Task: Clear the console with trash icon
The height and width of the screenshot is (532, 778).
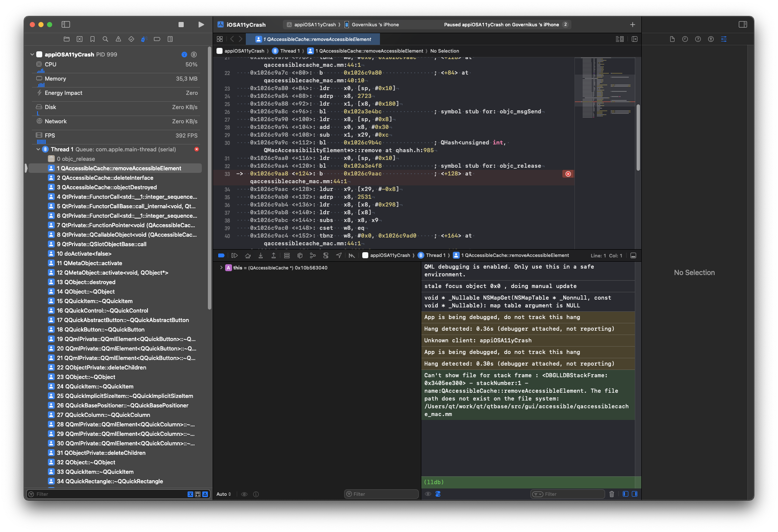Action: point(612,494)
